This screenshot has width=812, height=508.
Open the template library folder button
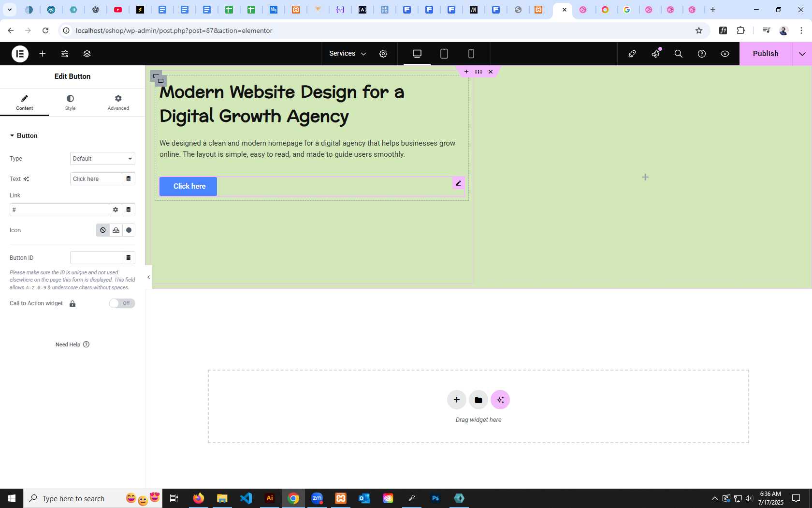pos(478,400)
